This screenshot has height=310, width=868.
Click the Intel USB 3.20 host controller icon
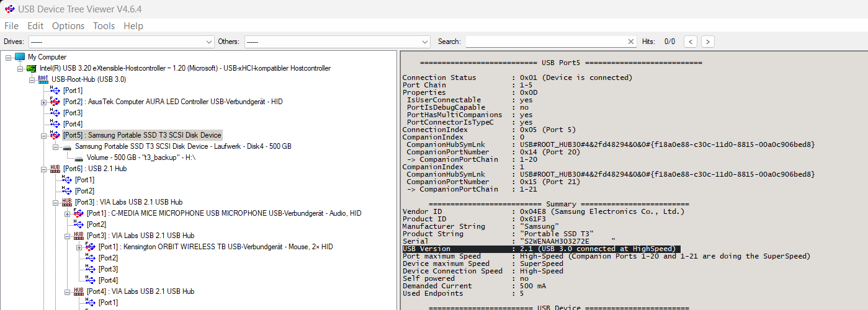[x=31, y=68]
